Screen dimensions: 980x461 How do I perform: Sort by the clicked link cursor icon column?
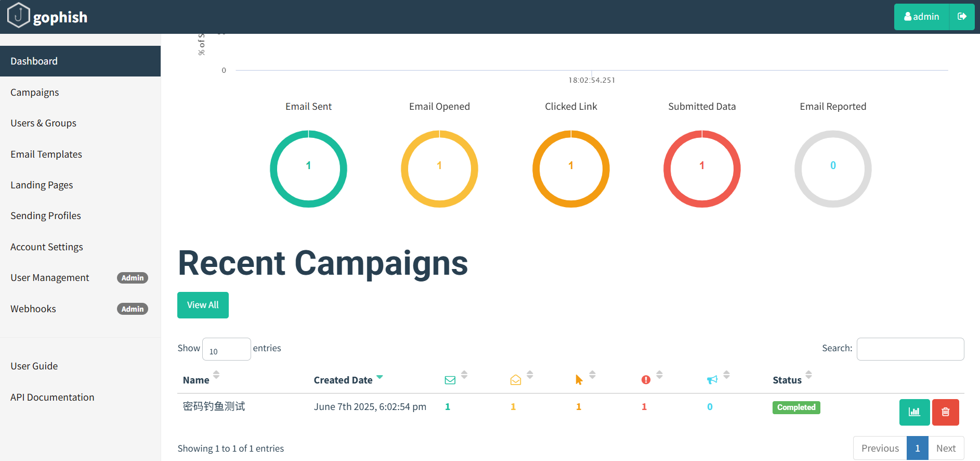(579, 380)
